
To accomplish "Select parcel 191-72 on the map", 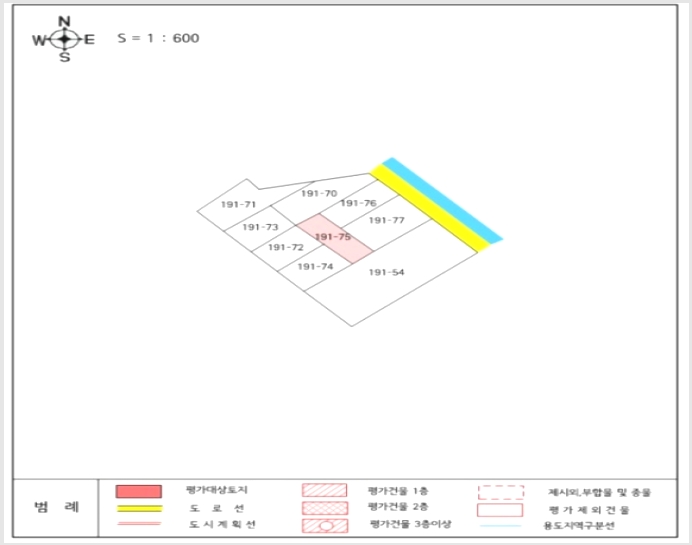I will tap(286, 247).
